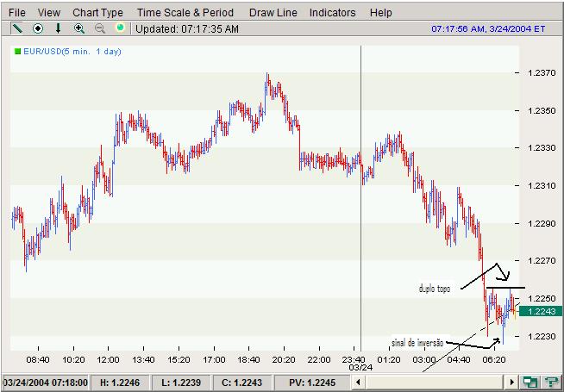Zoom out with the magnifier minus icon
Image resolution: width=564 pixels, height=392 pixels.
pos(100,28)
